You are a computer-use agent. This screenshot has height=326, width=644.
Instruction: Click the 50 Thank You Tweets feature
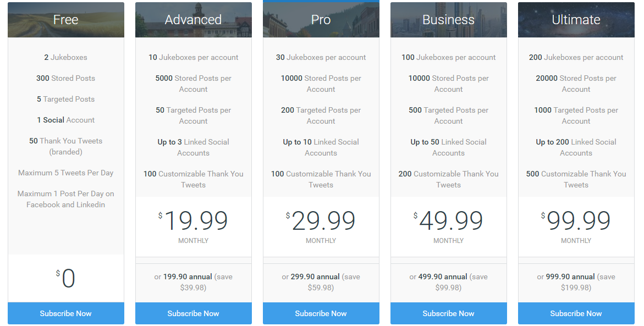66,146
